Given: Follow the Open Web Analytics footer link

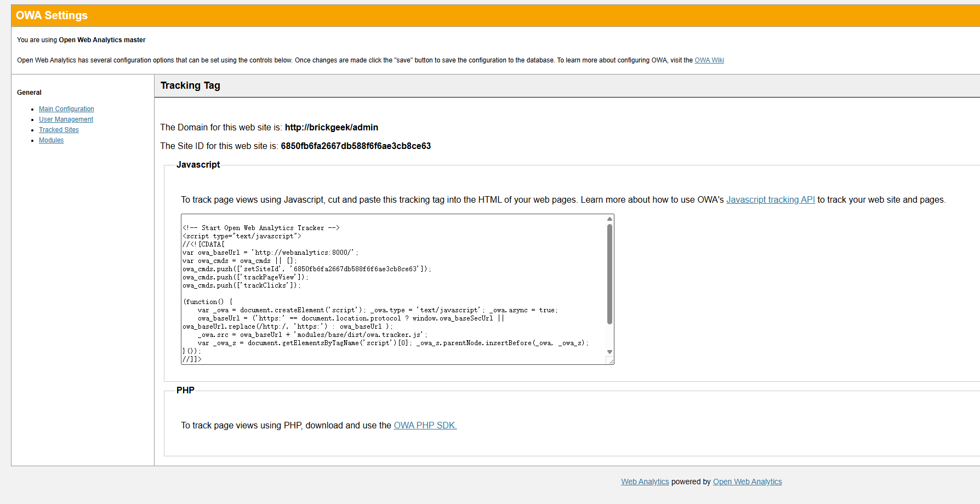Looking at the screenshot, I should tap(747, 482).
